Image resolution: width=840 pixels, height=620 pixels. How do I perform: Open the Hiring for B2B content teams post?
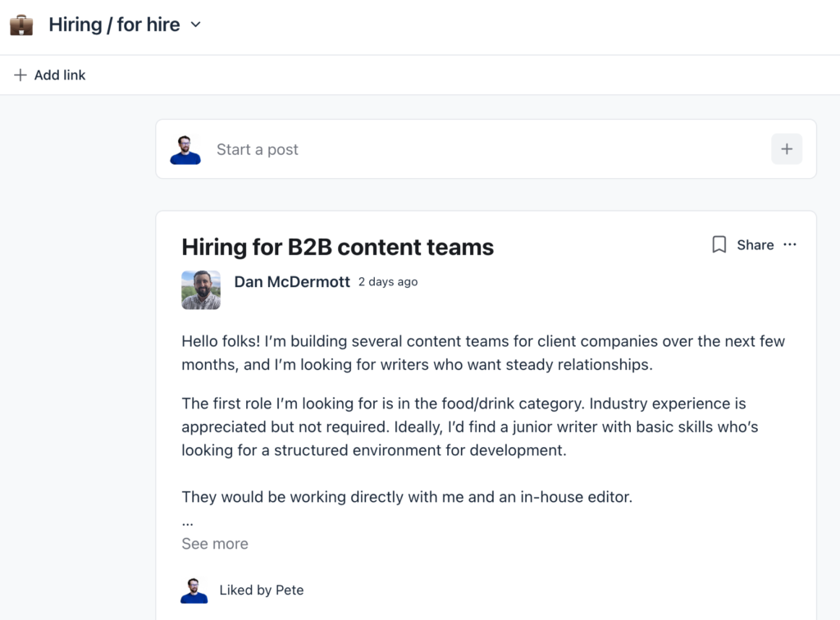[x=337, y=246]
